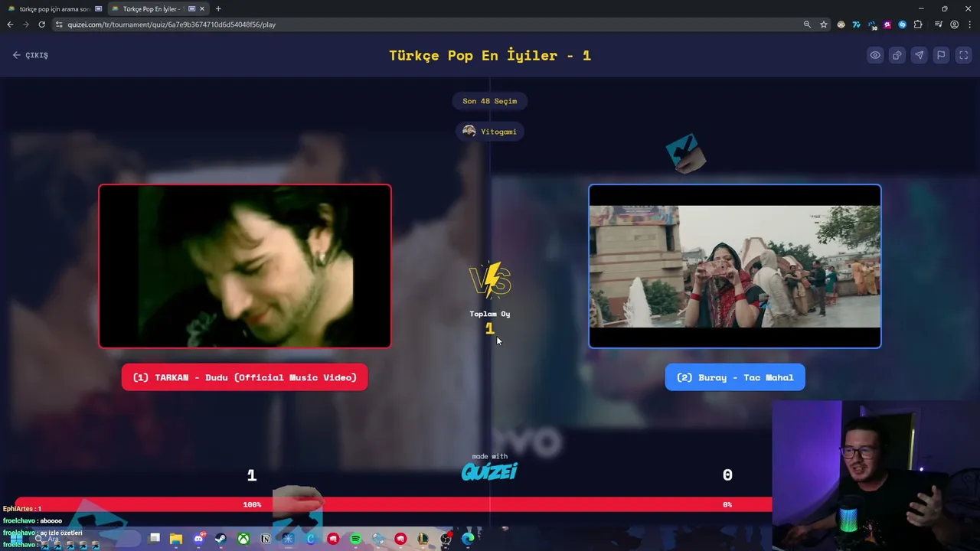Open Microsoft Edge from the taskbar

[x=468, y=539]
